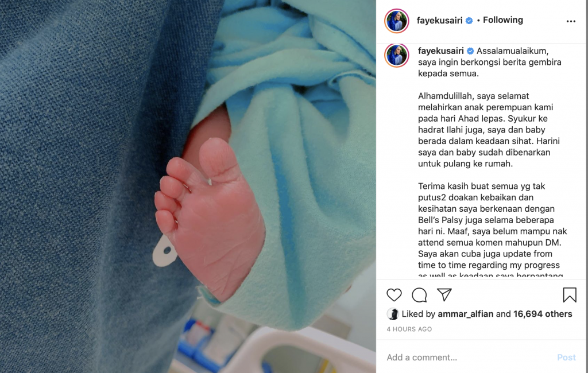The height and width of the screenshot is (373, 588).
Task: Open comments with the speech bubble icon
Action: coord(419,295)
